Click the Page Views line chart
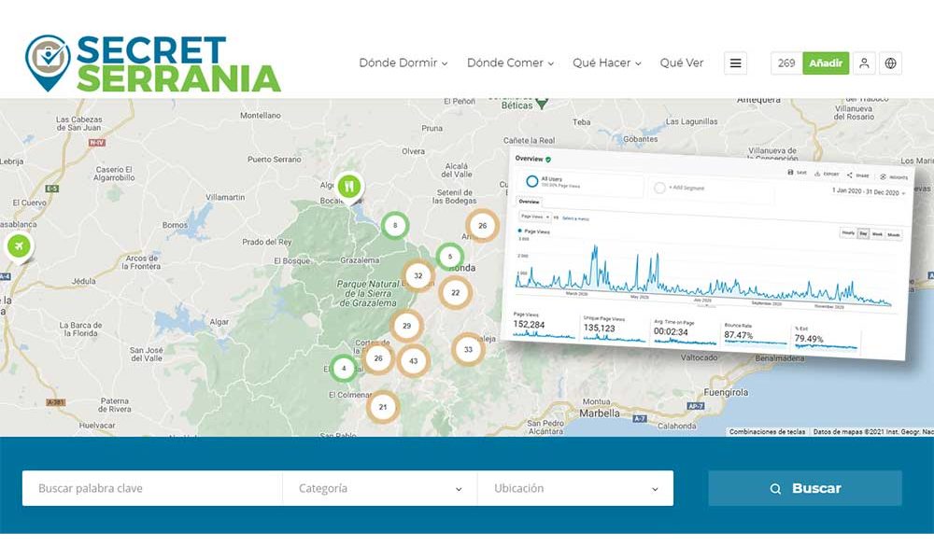The image size is (934, 560). click(x=703, y=276)
